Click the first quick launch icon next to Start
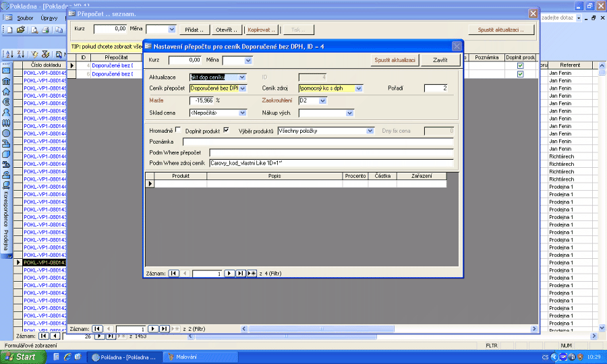 (56, 357)
